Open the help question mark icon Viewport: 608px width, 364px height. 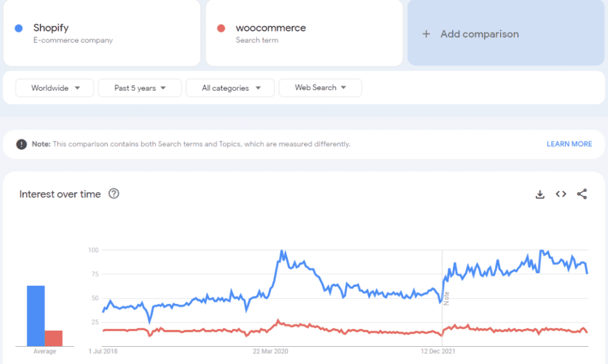(x=114, y=194)
